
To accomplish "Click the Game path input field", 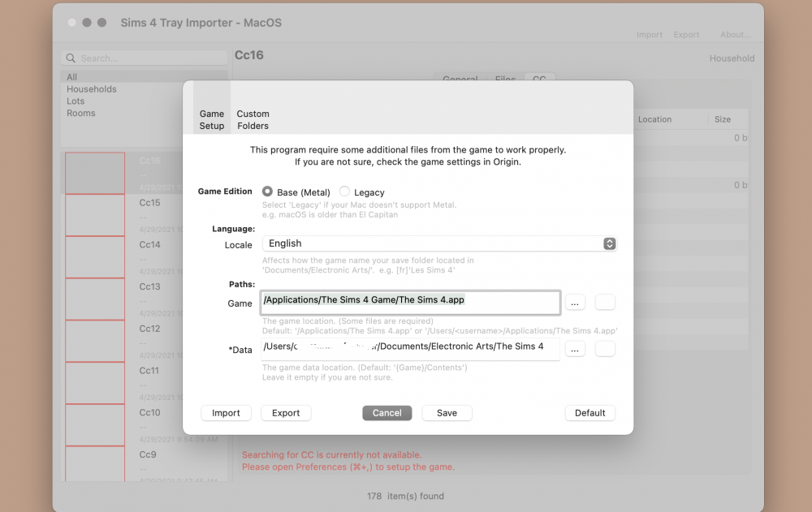I will pyautogui.click(x=410, y=303).
